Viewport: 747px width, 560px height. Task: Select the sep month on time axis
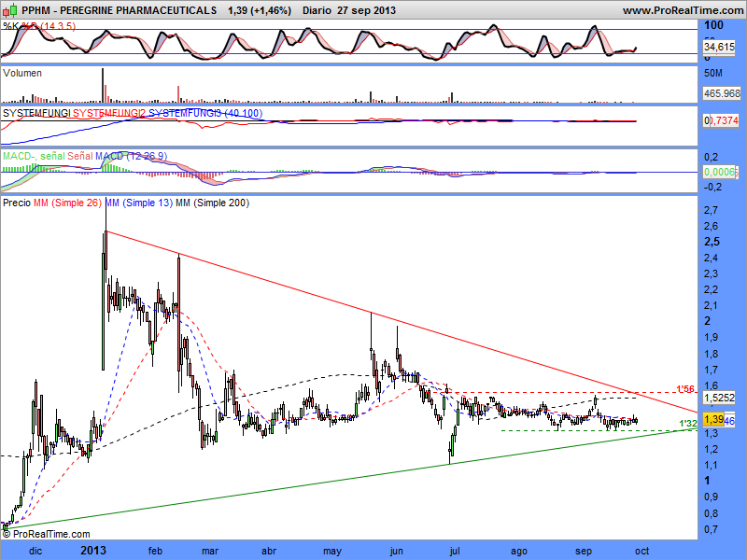(x=584, y=551)
